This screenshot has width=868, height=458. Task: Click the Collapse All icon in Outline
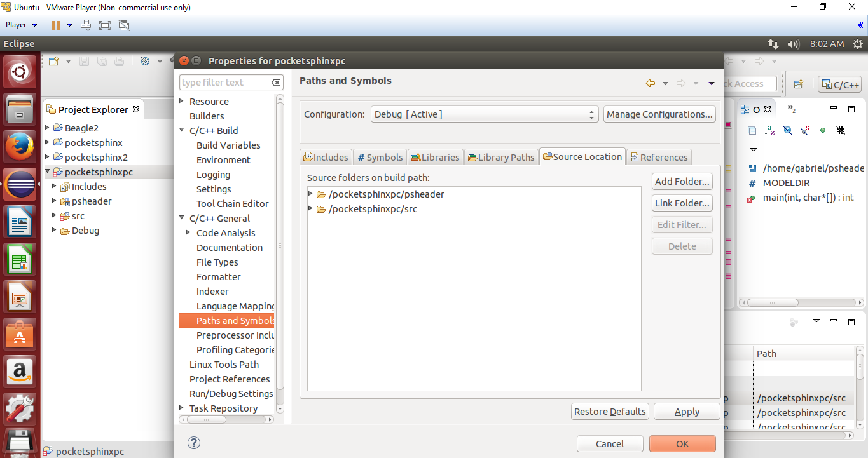click(752, 130)
